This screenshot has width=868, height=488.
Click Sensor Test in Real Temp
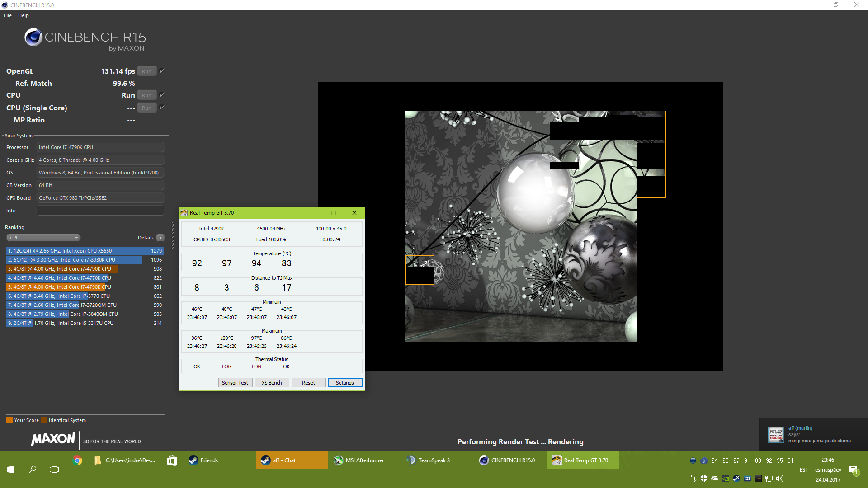[235, 383]
